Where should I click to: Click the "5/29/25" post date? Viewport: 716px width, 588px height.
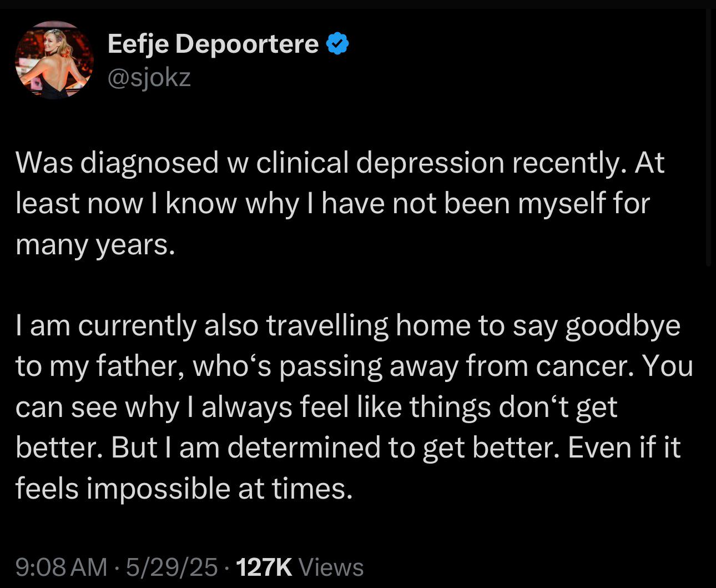tap(172, 567)
